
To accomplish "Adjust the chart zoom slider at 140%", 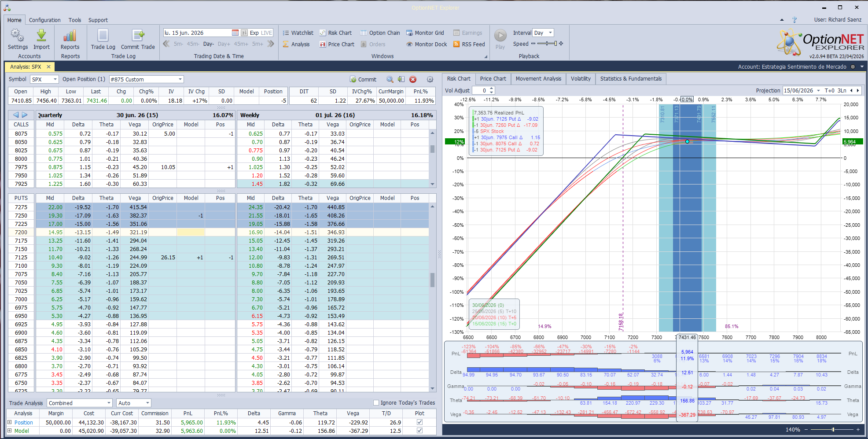I will (832, 429).
